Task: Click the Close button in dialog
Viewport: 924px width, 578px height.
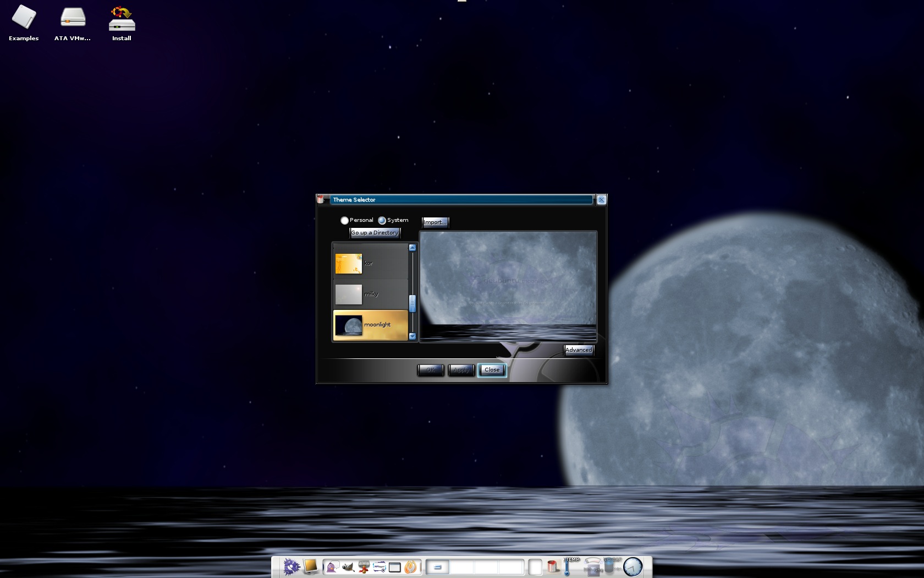Action: pos(492,370)
